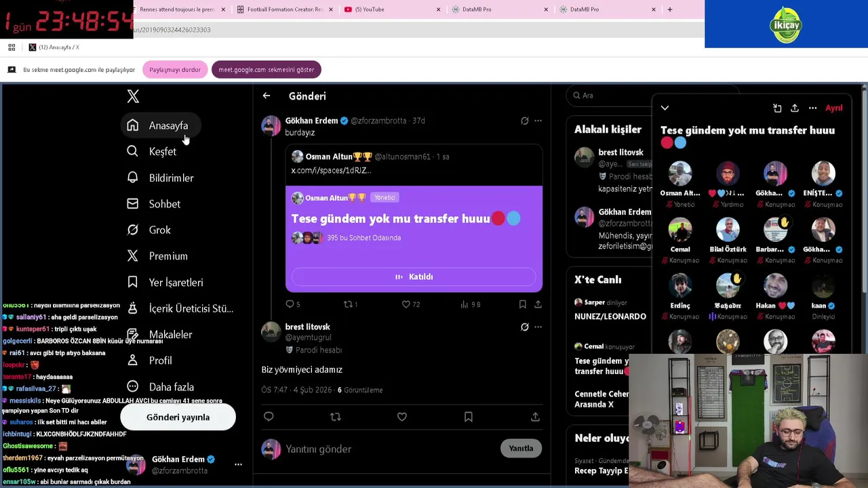Switch to the Rennes attend toujours tab
868x488 pixels.
(x=176, y=9)
